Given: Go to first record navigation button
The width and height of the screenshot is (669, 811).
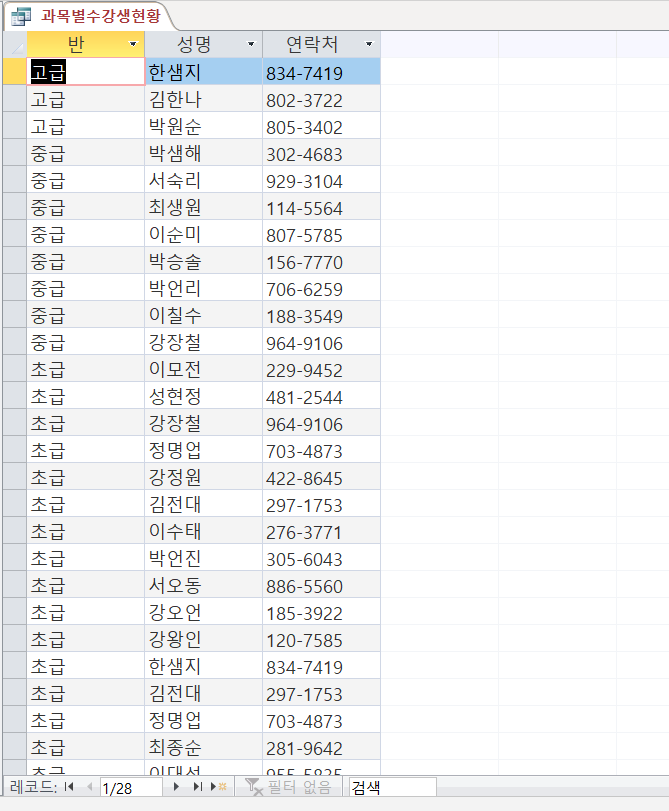Looking at the screenshot, I should [x=70, y=788].
